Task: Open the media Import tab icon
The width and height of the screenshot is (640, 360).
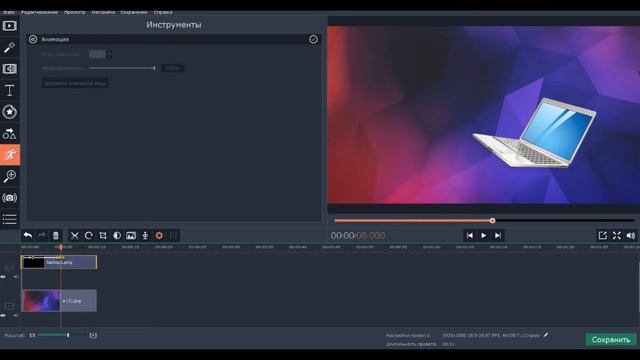Action: [9, 26]
